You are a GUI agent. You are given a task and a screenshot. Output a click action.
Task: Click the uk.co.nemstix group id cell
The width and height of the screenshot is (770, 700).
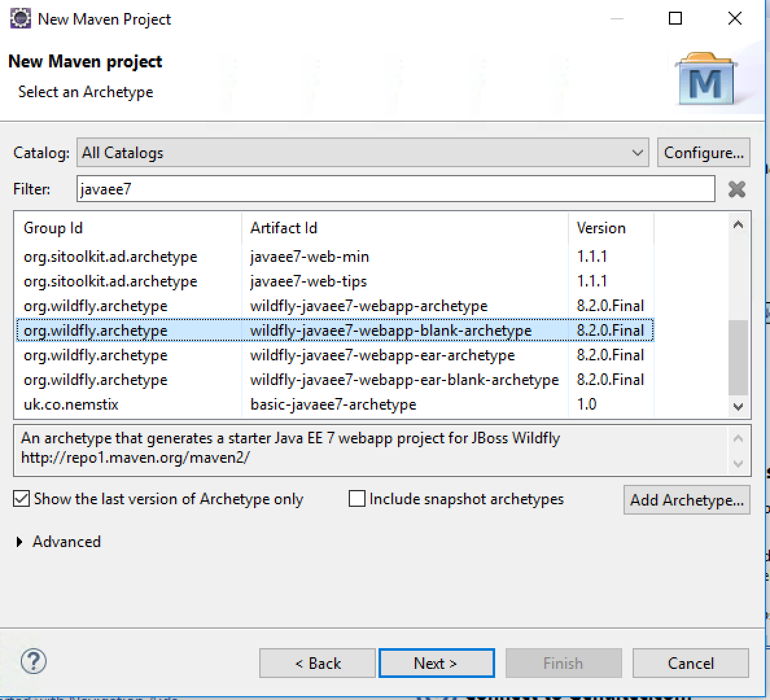click(71, 404)
